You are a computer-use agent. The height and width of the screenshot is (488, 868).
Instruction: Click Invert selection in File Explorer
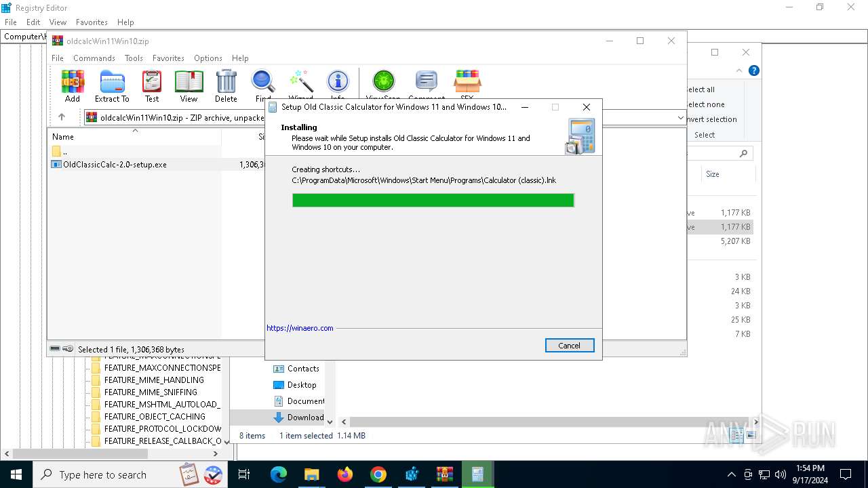point(711,119)
